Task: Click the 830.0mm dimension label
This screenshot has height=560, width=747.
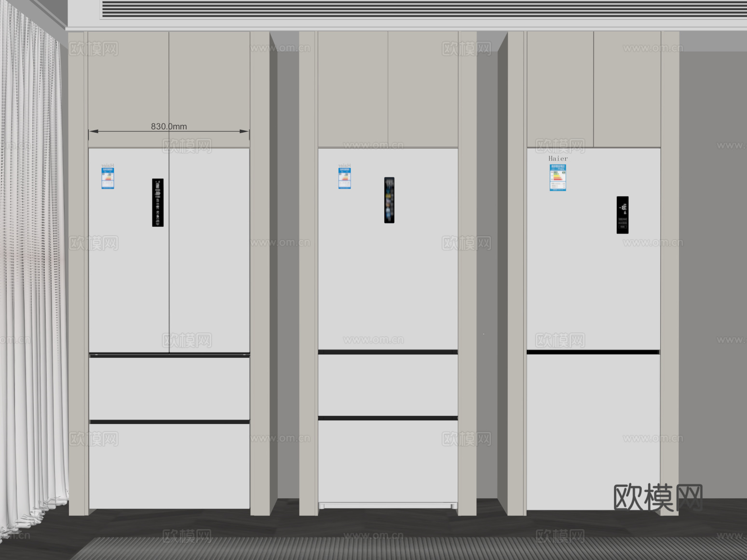Action: [169, 126]
